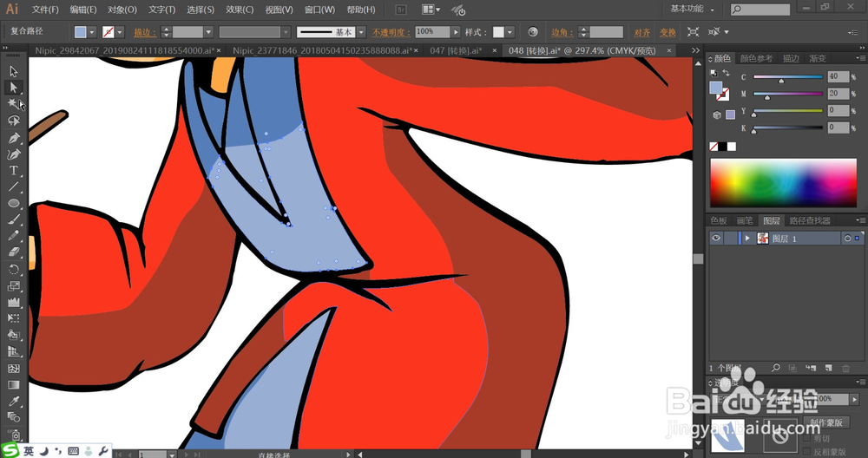Screen dimensions: 868x458
Task: Open the 基本功能 workspace switcher
Action: (692, 10)
